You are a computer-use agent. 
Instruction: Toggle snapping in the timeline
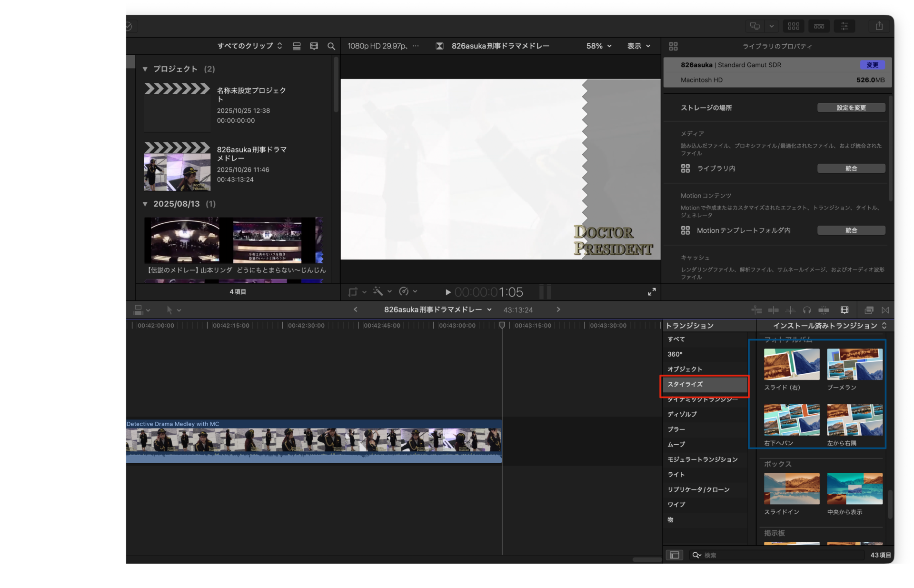(824, 310)
